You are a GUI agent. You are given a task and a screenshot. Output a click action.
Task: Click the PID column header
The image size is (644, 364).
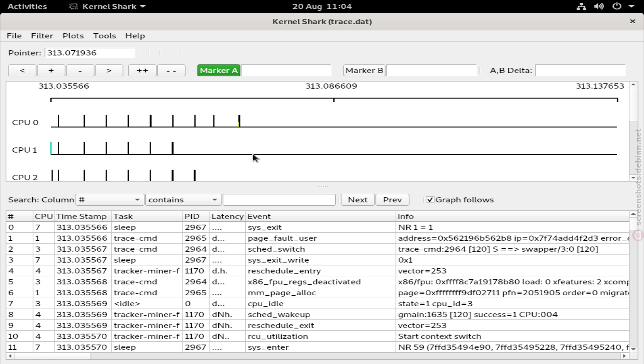[x=196, y=217]
